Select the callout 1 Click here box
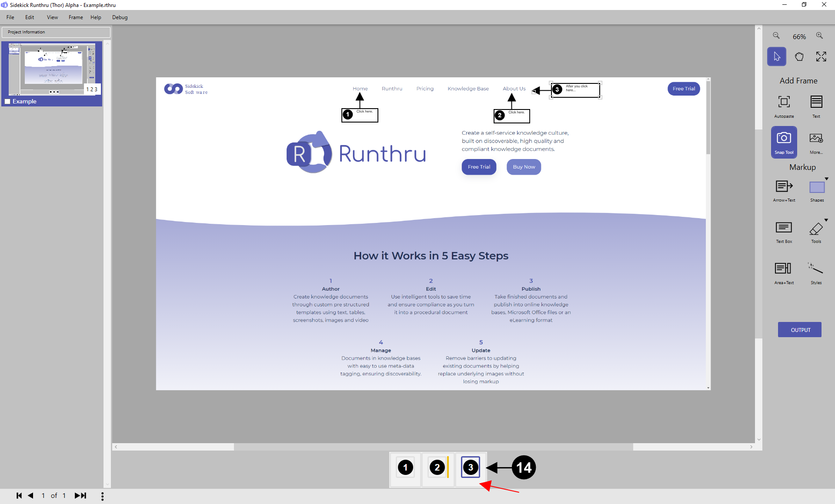 [x=360, y=115]
